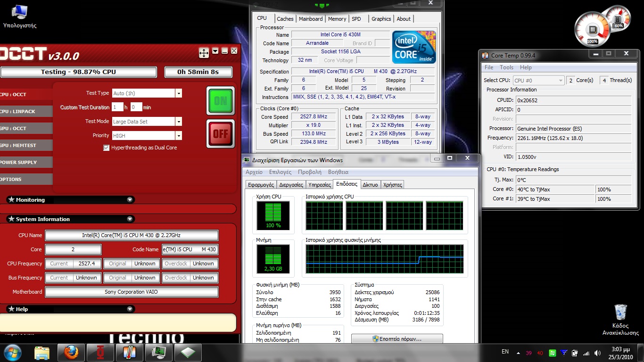Click the OCCT down-arrow title icon
This screenshot has height=362, width=644.
pyautogui.click(x=215, y=51)
